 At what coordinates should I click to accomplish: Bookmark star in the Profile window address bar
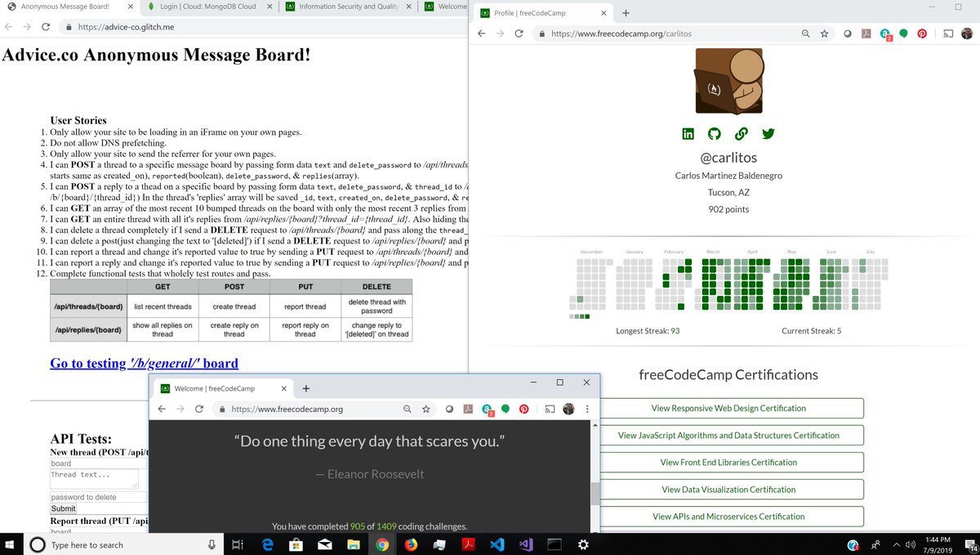pyautogui.click(x=825, y=34)
